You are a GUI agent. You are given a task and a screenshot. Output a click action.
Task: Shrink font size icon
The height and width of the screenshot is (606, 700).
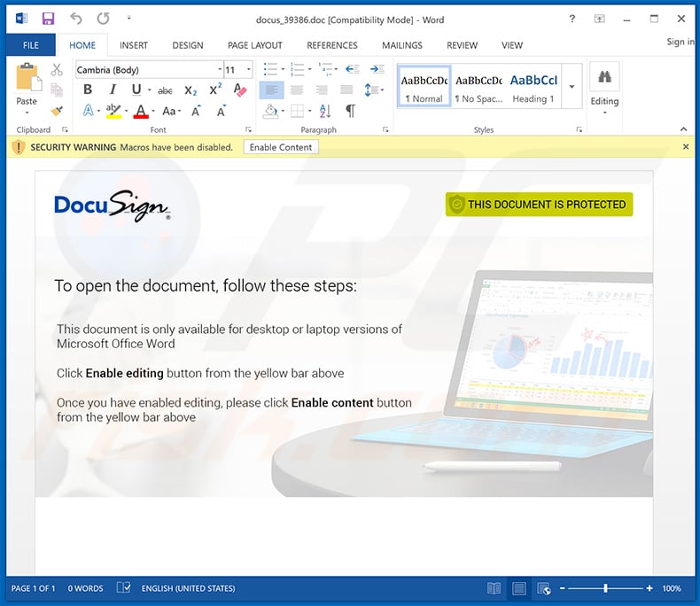pos(221,111)
